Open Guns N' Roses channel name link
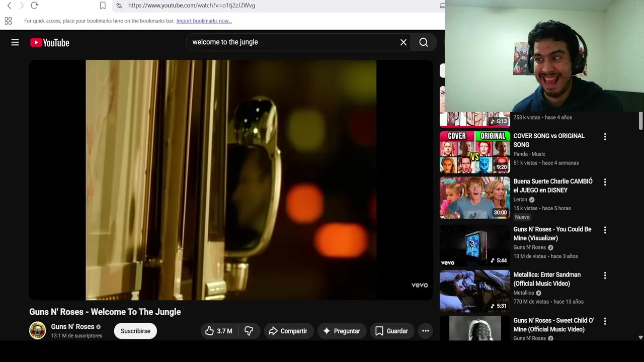This screenshot has height=362, width=644. click(x=72, y=327)
